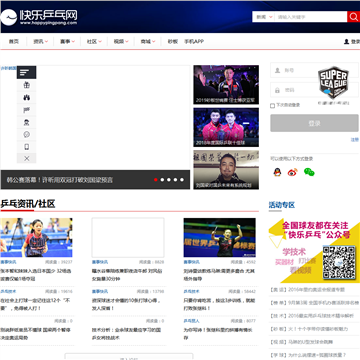Screen dimensions: 360x360
Task: Select the last carousel dot
Action: pos(182,180)
